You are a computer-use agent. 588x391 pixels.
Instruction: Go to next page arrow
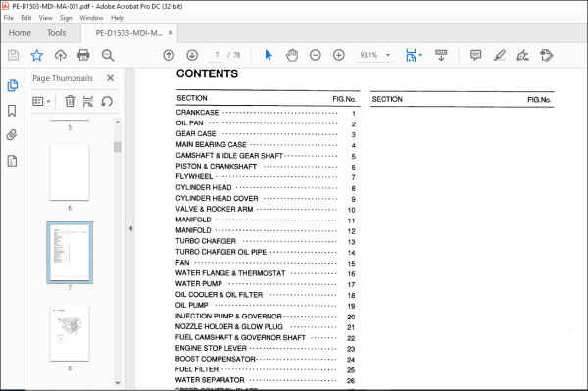click(192, 55)
